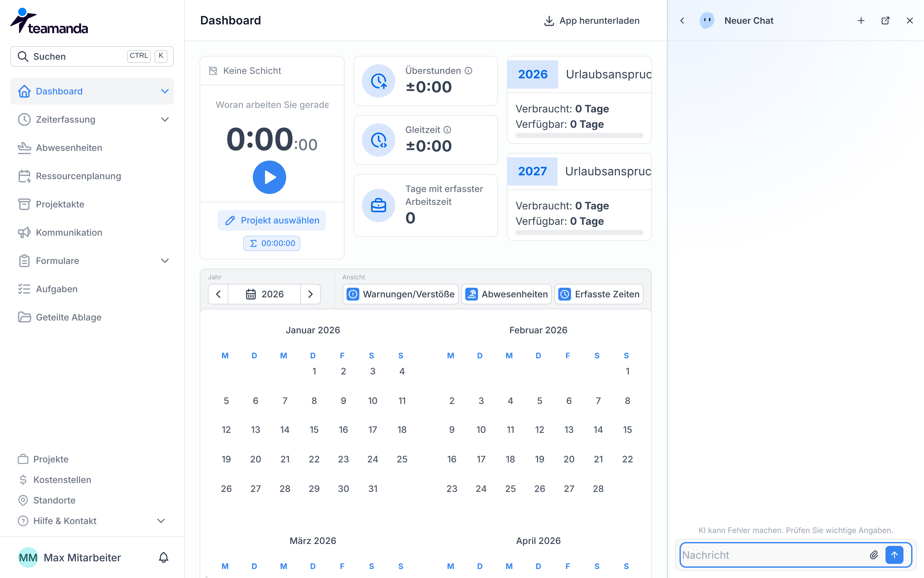
Task: Click the Gleitzeit info icon
Action: [447, 130]
